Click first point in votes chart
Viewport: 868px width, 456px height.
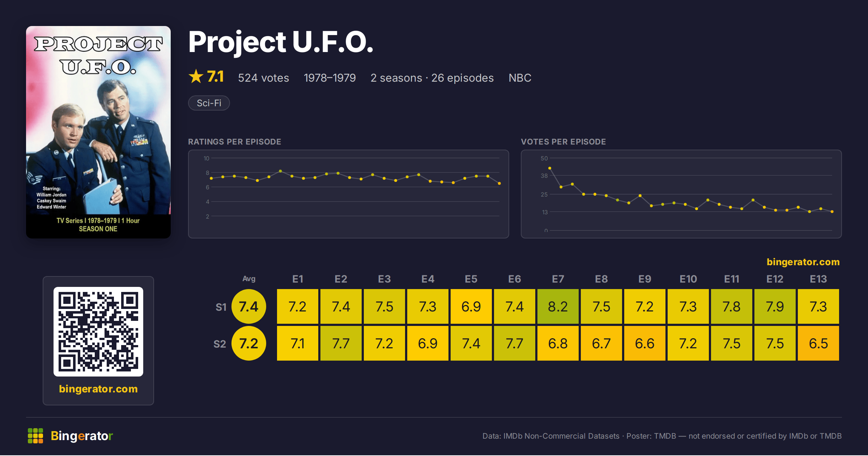click(x=550, y=168)
